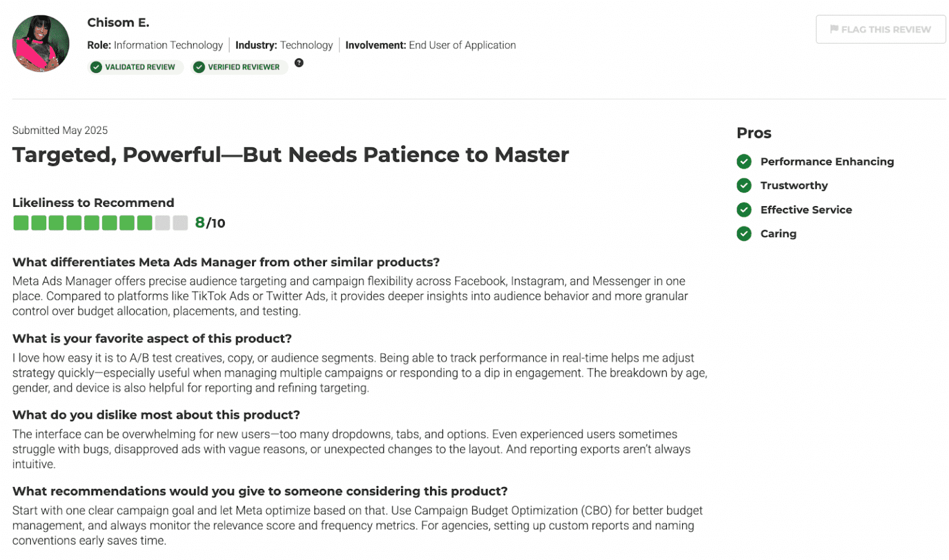The height and width of the screenshot is (560, 949).
Task: Click the Effective Service green check icon
Action: point(744,210)
